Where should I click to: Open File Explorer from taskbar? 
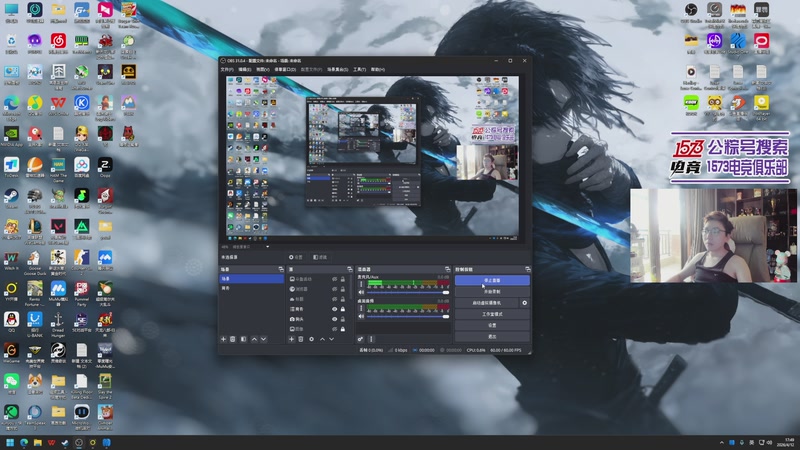38,442
